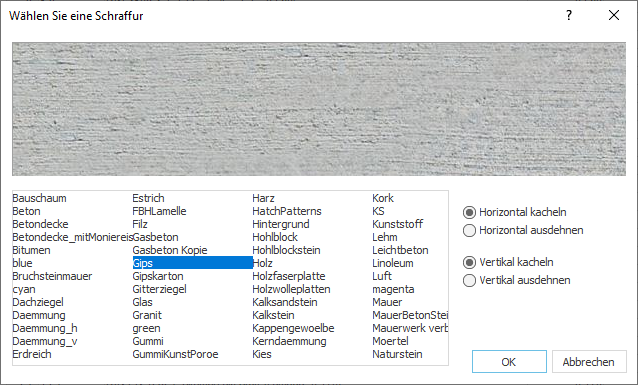
Task: Select GummiKunstPoroe entry
Action: click(x=175, y=354)
